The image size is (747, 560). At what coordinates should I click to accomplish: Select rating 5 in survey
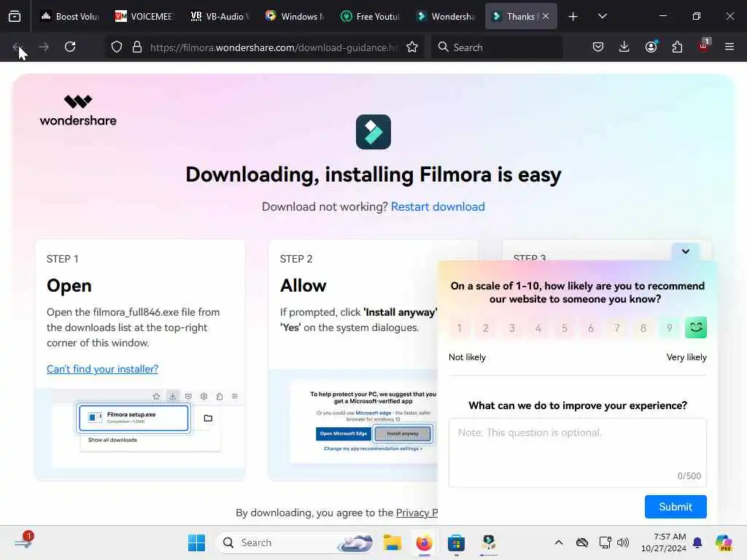565,328
